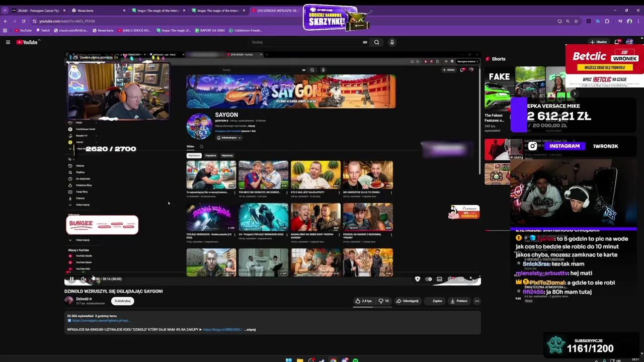644x362 pixels.
Task: Open on-screen keyboard icon in search box
Action: 365,42
